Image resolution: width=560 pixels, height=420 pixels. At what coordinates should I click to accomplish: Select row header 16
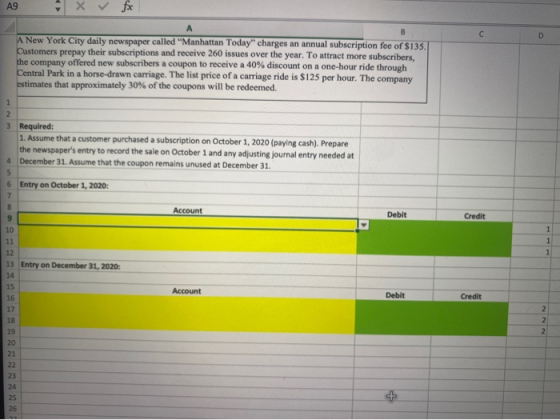[11, 298]
